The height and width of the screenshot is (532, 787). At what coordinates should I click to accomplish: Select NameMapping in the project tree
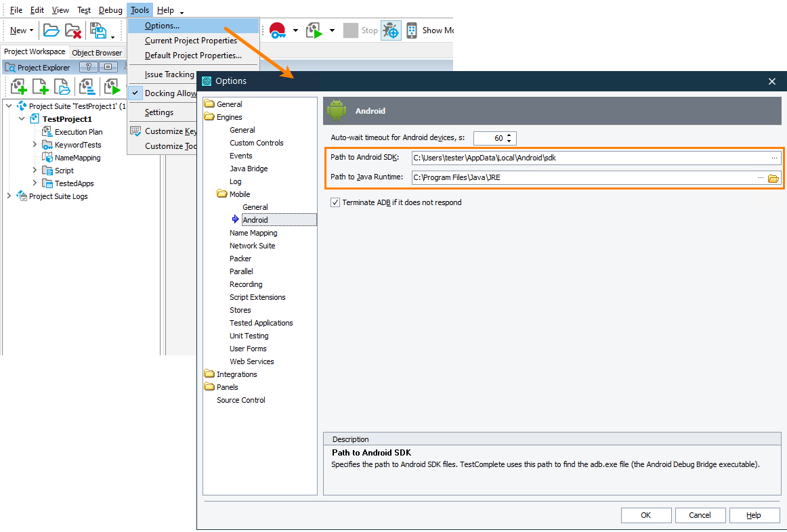[77, 158]
